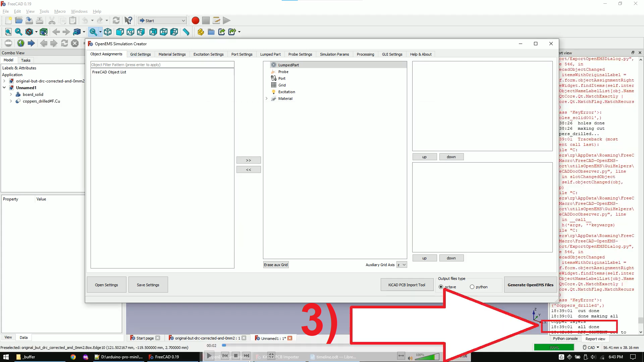Expand the original-but-drc-corrected document node
Screen dimensions: 644x362
coord(4,81)
